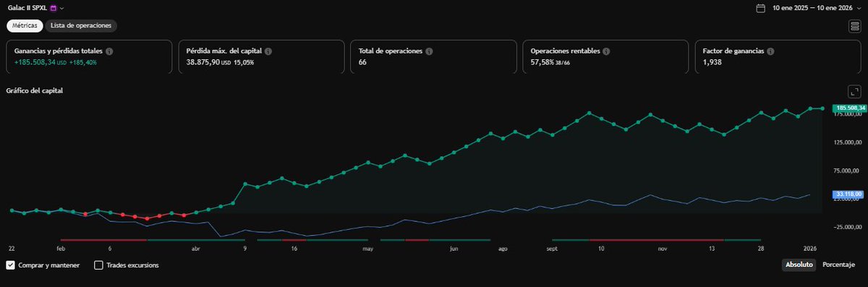Show info icon for Operaciones rentables
The width and height of the screenshot is (868, 287).
(x=606, y=52)
